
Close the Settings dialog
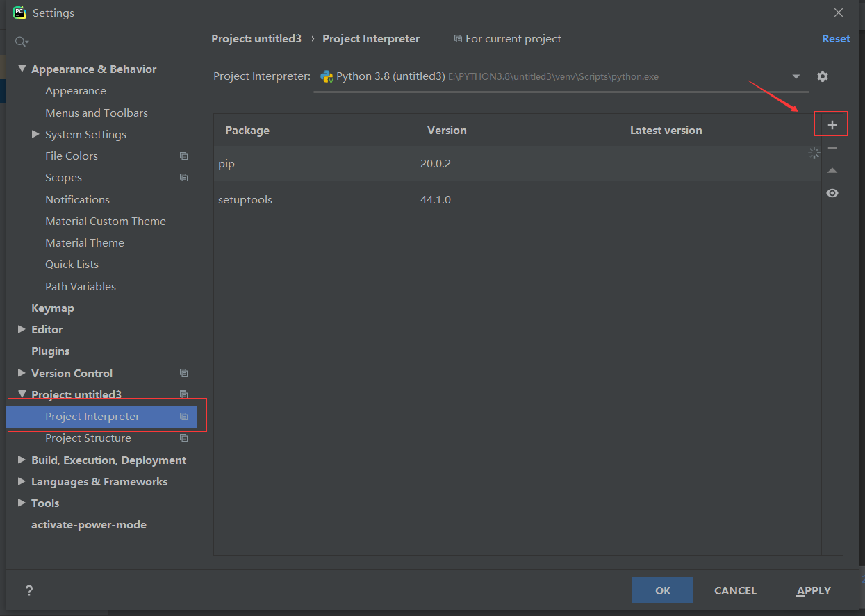[839, 13]
